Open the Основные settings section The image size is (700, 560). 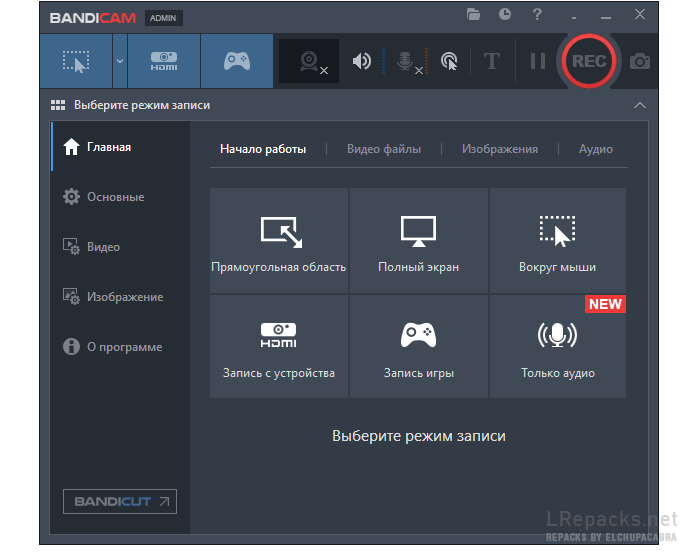(x=121, y=197)
